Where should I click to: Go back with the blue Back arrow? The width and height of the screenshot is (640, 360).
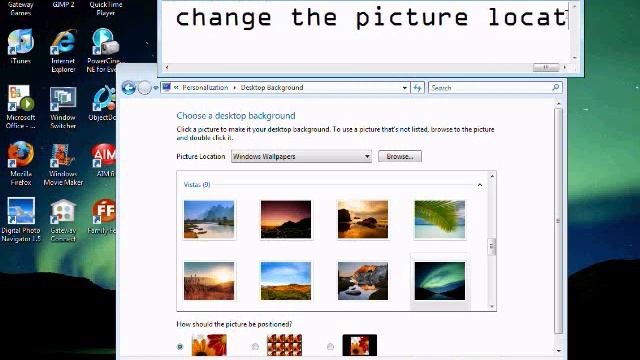[x=129, y=88]
